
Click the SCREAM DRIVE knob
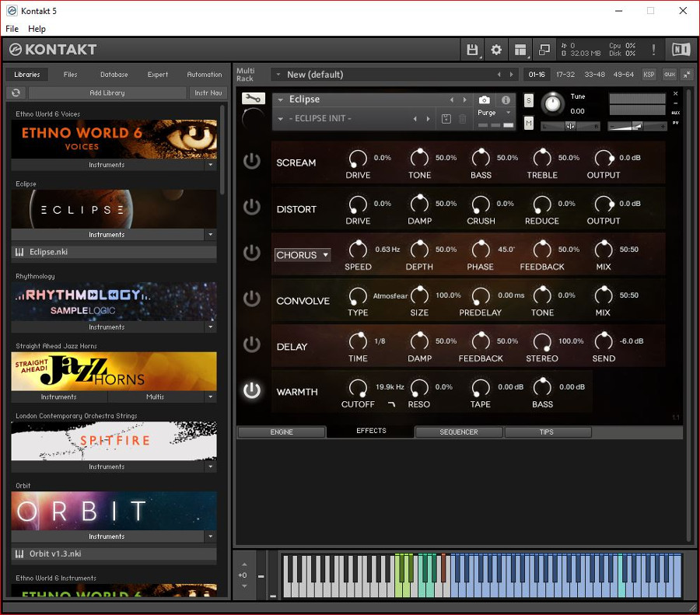click(358, 158)
